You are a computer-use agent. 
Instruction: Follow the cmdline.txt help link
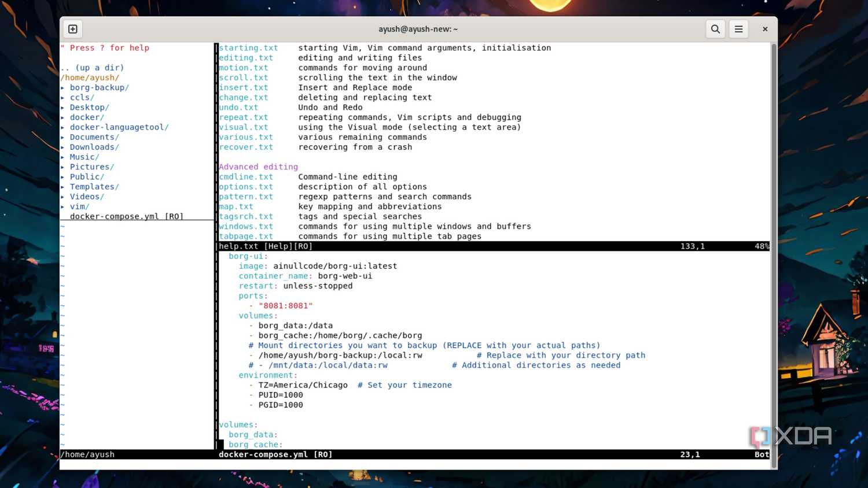(246, 177)
